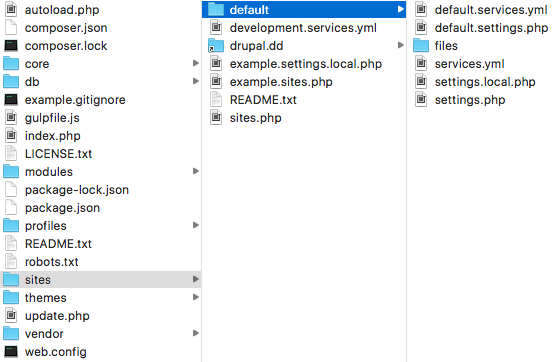559x362 pixels.
Task: Select the composer.json document icon
Action: point(11,28)
